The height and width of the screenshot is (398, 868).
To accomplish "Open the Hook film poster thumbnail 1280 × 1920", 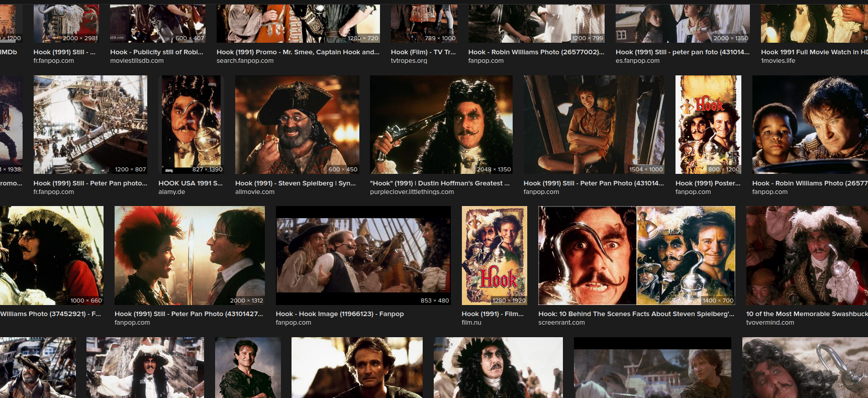I will [495, 255].
